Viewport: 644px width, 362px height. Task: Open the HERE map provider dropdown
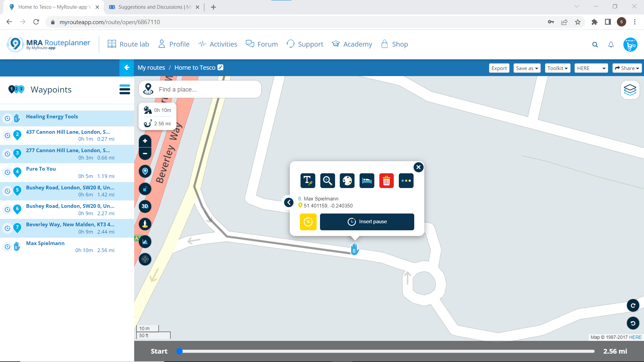click(x=591, y=68)
